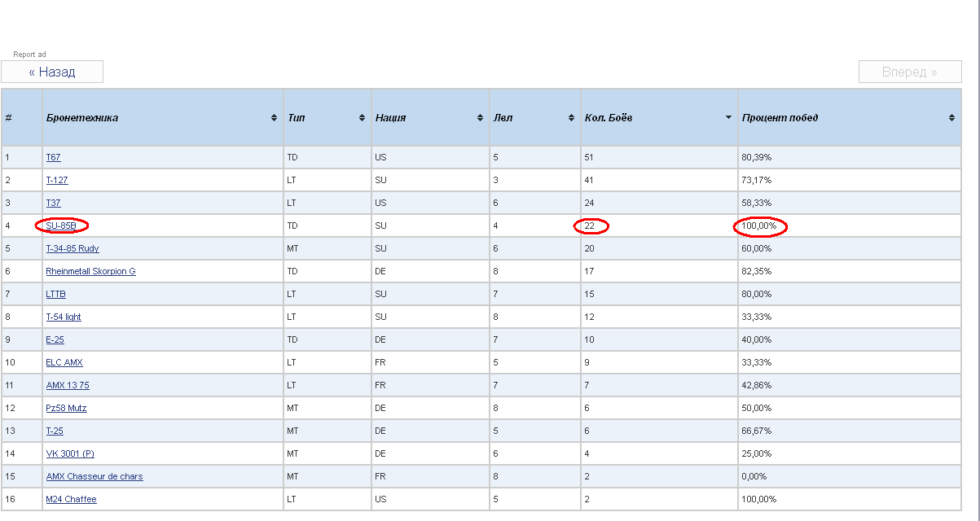
Task: Click sort arrows in Лвл column header
Action: (x=571, y=118)
